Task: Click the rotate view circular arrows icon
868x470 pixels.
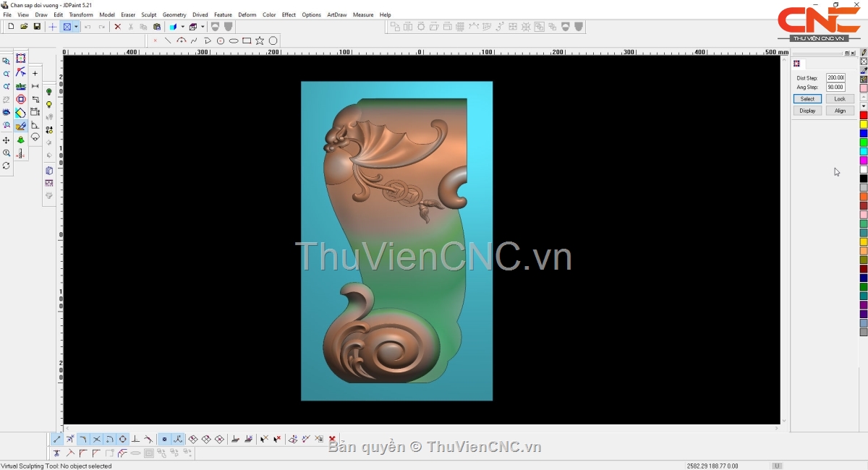Action: pyautogui.click(x=7, y=166)
